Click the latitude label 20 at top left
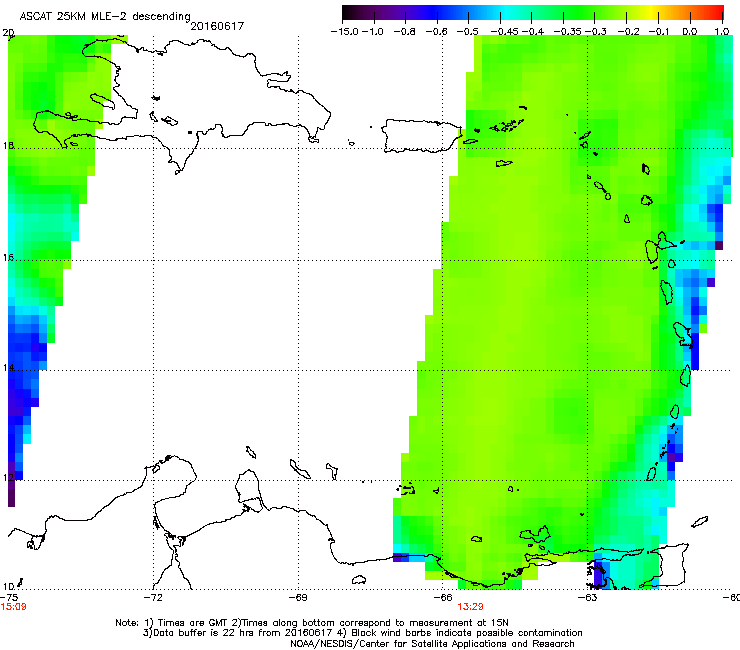Viewport: 740px width, 650px height. pos(8,33)
